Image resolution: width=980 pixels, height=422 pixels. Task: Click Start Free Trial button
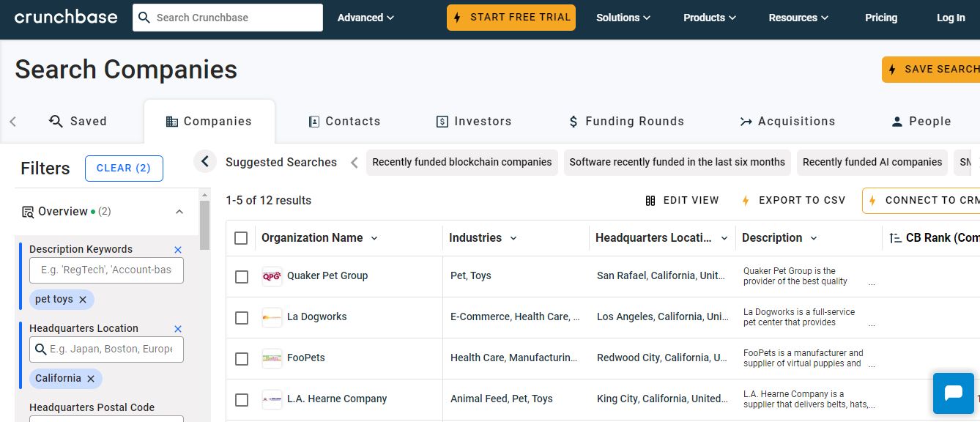coord(511,18)
